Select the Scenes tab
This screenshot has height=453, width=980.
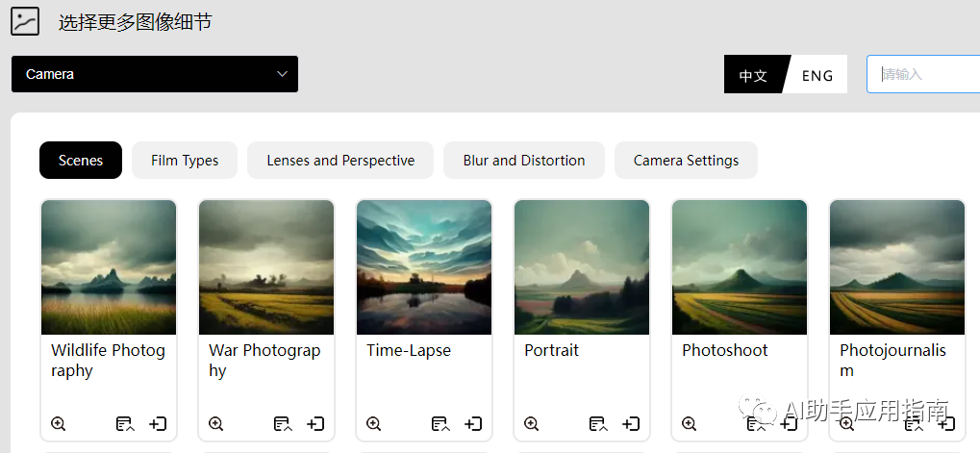81,160
